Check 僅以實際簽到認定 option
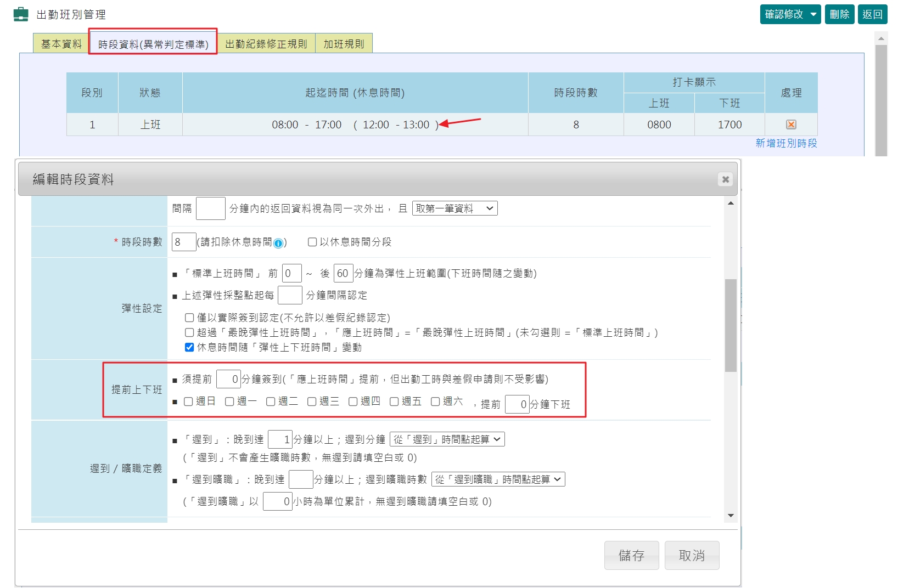 tap(189, 318)
